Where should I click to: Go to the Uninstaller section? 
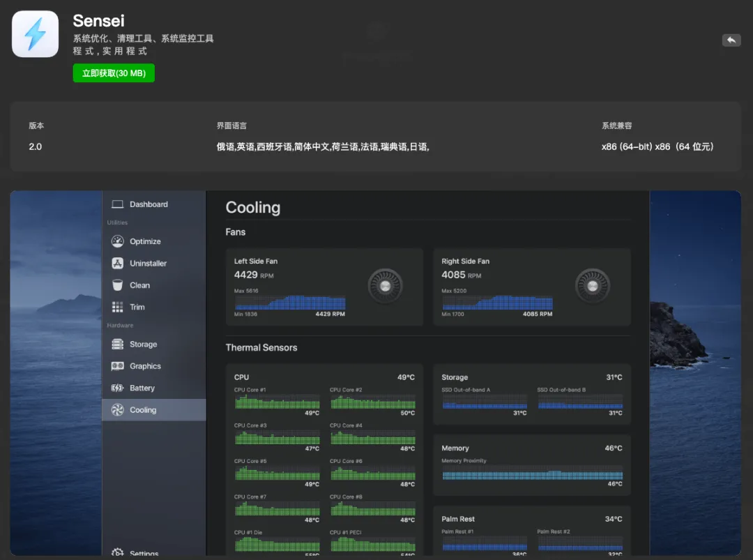click(x=153, y=263)
